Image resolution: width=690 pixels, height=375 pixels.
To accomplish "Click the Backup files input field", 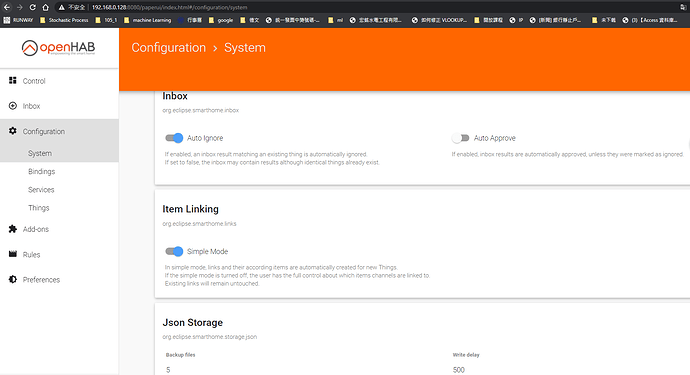I will (x=299, y=370).
